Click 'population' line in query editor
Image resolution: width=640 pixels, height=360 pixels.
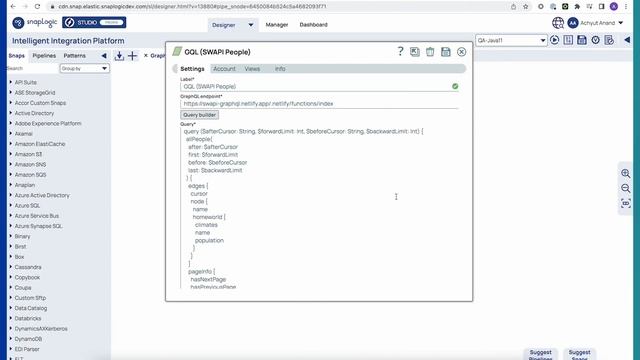coord(209,240)
